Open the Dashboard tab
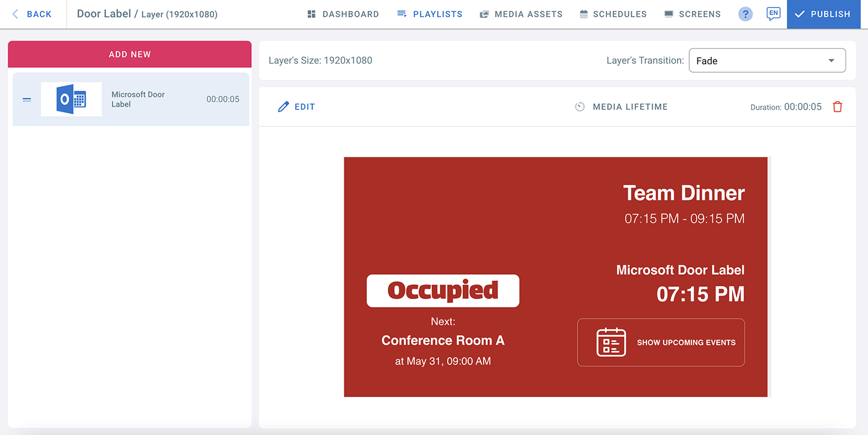 tap(343, 14)
